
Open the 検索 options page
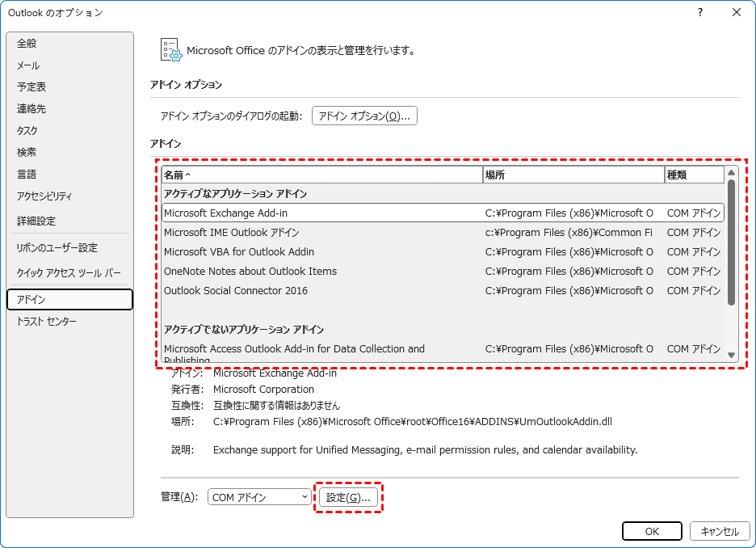(70, 152)
